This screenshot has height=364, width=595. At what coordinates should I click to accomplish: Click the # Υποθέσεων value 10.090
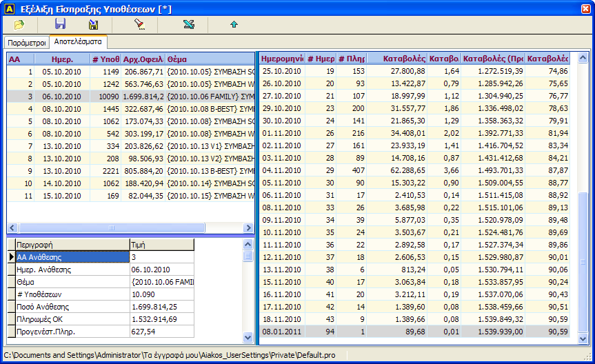pos(161,294)
